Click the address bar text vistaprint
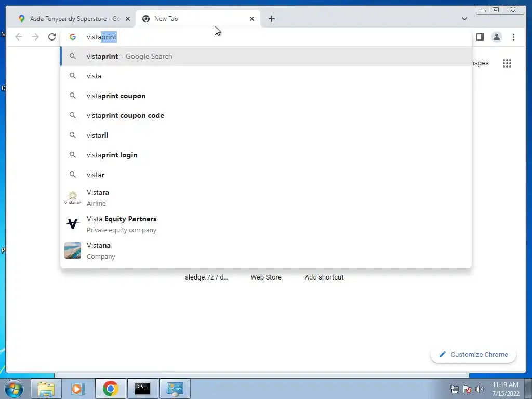Screen dimensions: 532x399 click(x=101, y=37)
